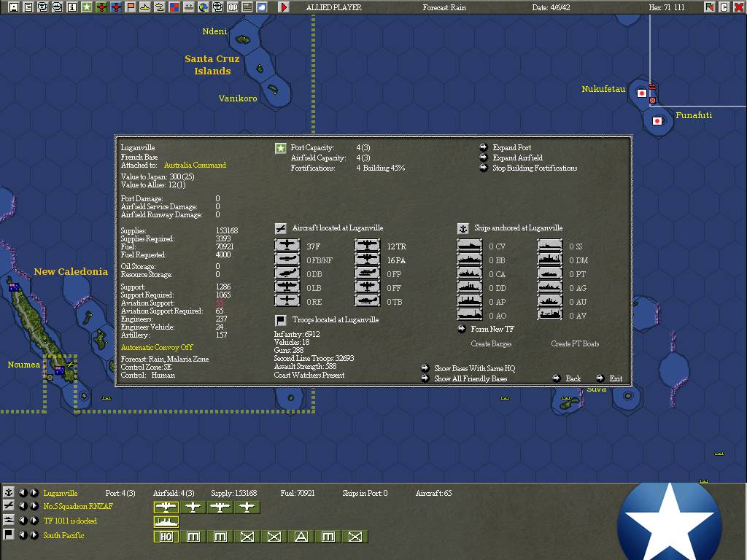
Task: Click the green star icon beside Port Capacity
Action: pyautogui.click(x=281, y=148)
